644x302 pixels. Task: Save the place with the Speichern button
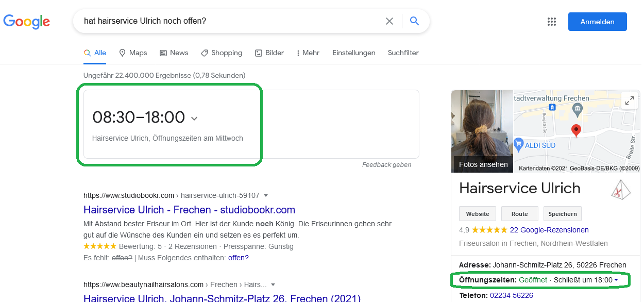(562, 214)
